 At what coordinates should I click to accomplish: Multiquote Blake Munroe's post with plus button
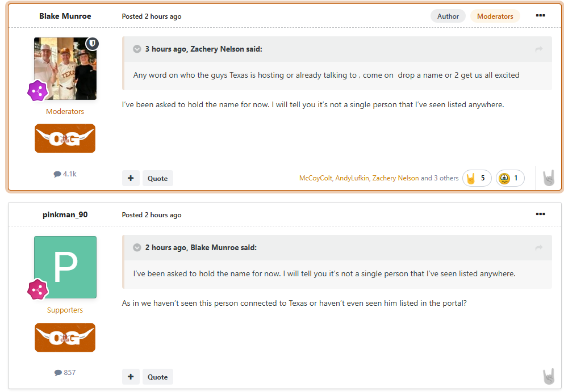(x=131, y=178)
